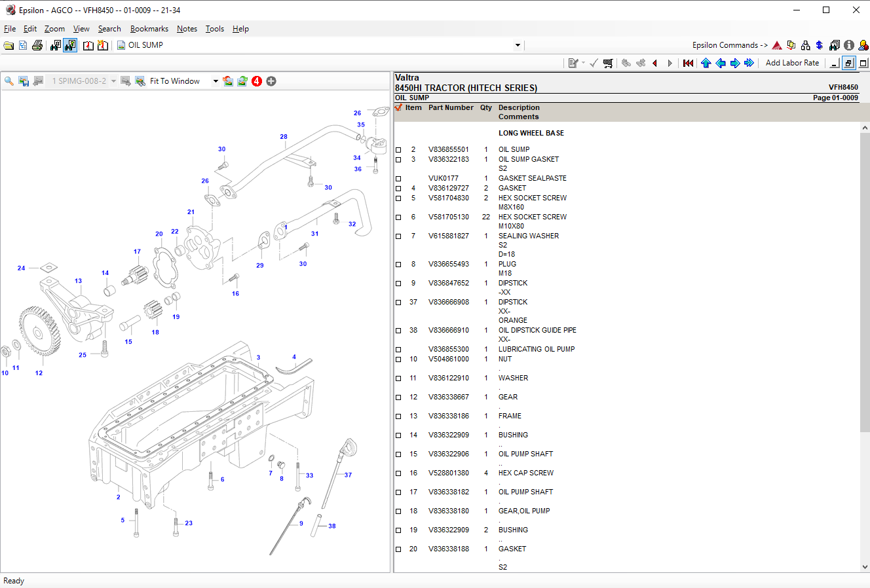Click the info circle icon in Epsilon Commands
Image resolution: width=870 pixels, height=588 pixels.
(849, 45)
